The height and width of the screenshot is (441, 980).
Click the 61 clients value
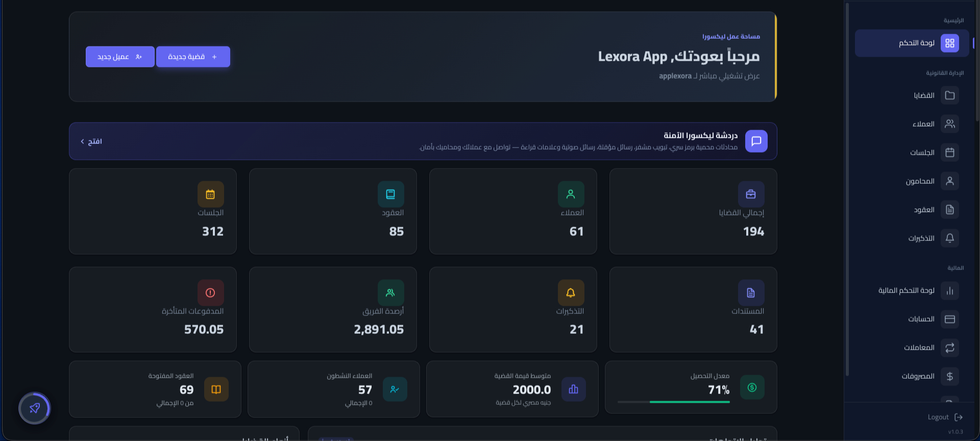click(577, 232)
